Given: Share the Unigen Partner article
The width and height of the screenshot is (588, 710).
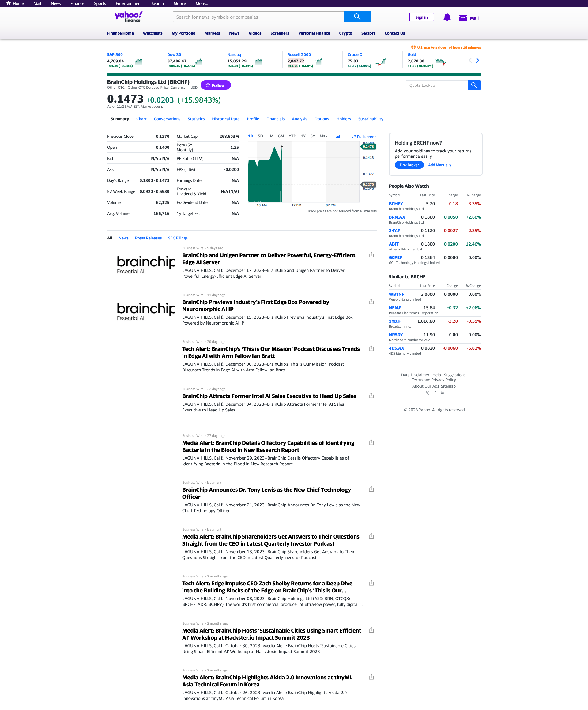Looking at the screenshot, I should point(371,255).
